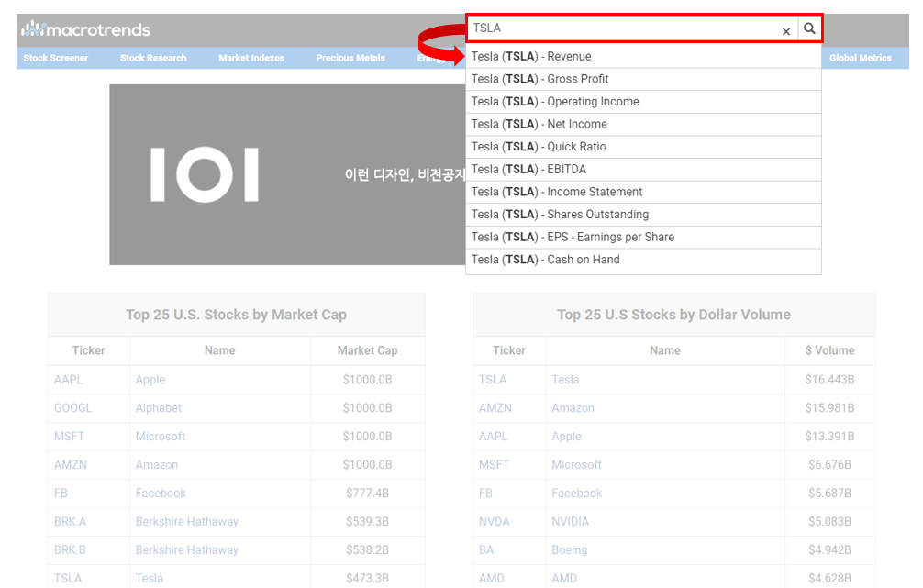Select Tesla (TSLA) - Operating Income suggestion

(643, 102)
